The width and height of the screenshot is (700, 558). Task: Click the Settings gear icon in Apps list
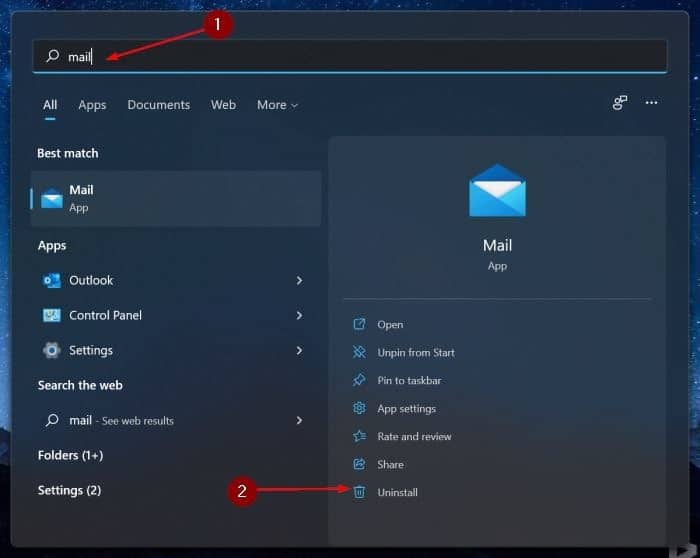tap(52, 350)
